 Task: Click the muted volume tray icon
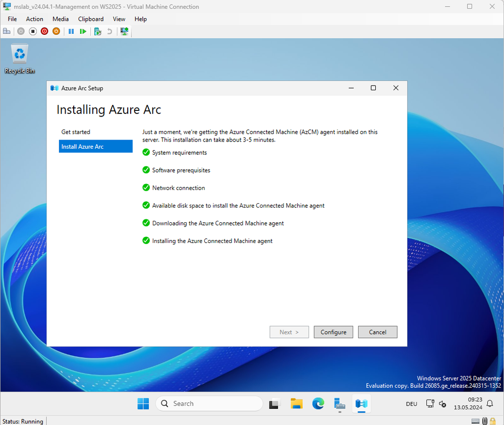[442, 404]
